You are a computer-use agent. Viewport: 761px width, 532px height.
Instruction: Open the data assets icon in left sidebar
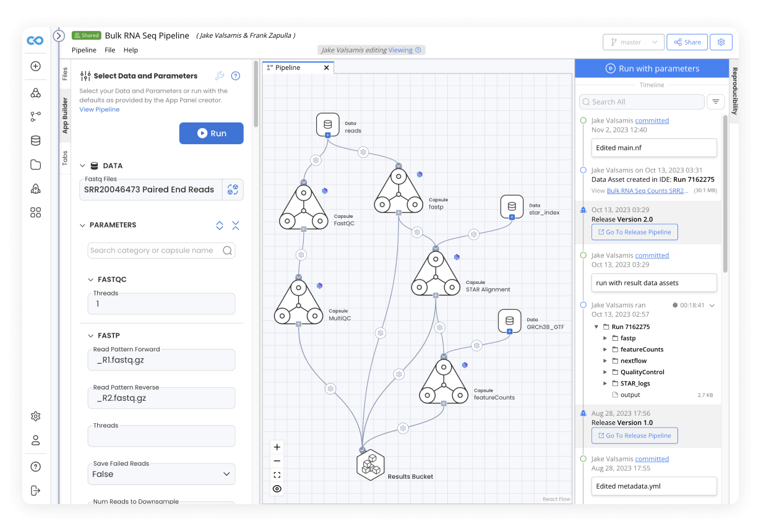tap(35, 140)
